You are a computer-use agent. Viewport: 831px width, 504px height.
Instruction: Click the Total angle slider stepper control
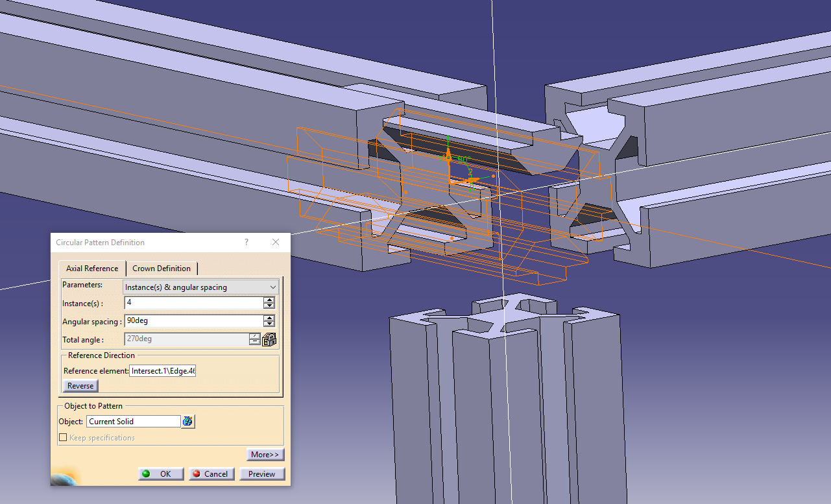(x=254, y=339)
